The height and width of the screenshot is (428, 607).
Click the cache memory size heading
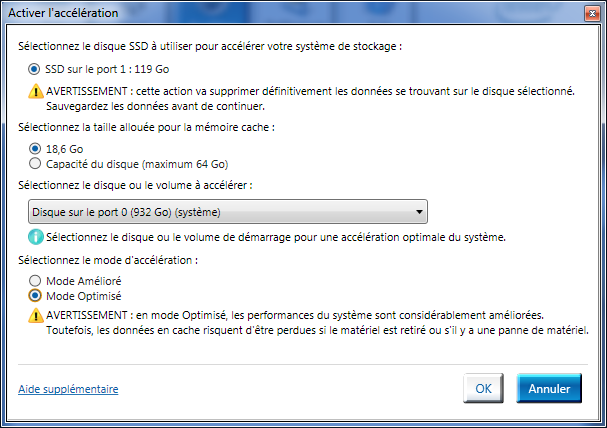(153, 127)
